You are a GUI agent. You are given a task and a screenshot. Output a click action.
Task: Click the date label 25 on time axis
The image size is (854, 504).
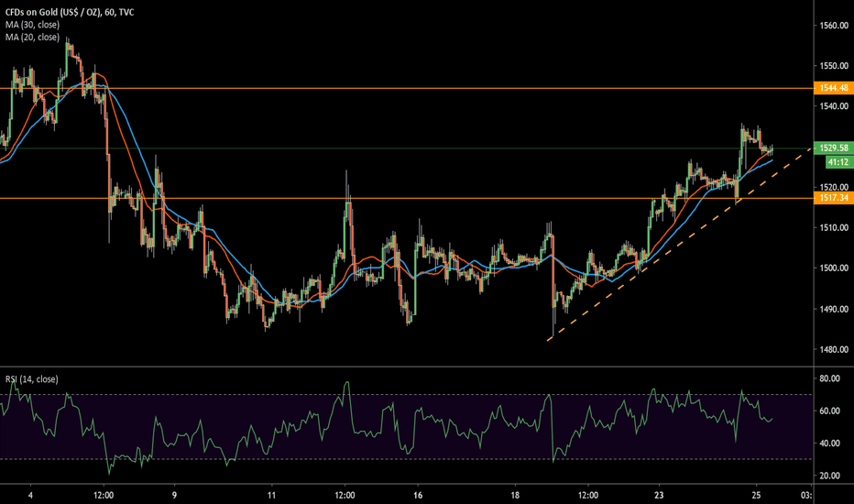(757, 495)
